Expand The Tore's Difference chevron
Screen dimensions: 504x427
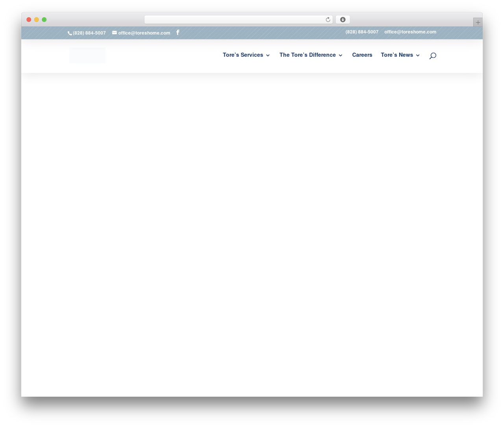(341, 56)
